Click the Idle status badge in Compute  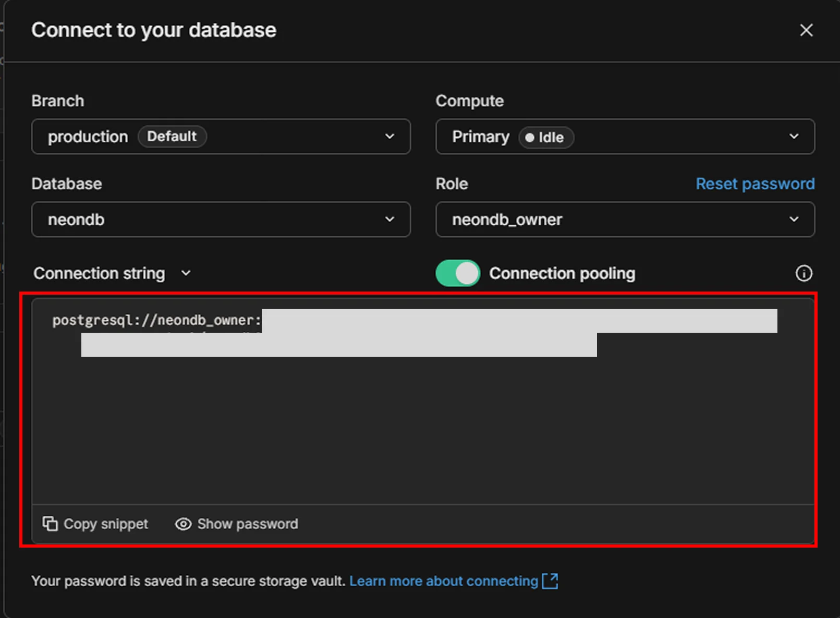(x=546, y=138)
